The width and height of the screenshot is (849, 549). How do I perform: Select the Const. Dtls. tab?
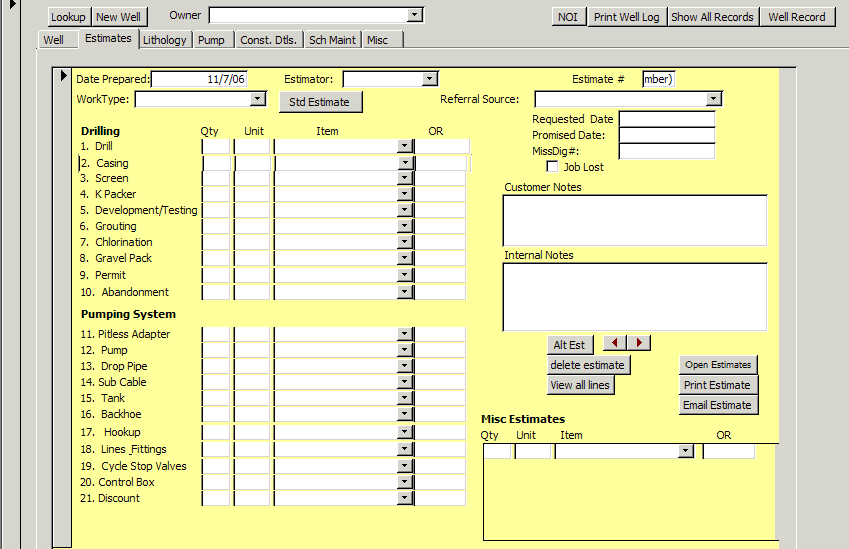(x=269, y=40)
